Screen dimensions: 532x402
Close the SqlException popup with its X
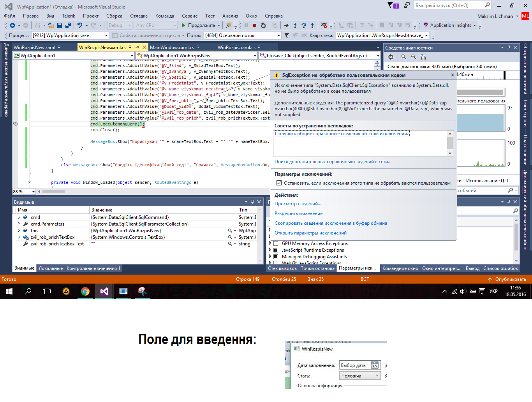tap(453, 75)
